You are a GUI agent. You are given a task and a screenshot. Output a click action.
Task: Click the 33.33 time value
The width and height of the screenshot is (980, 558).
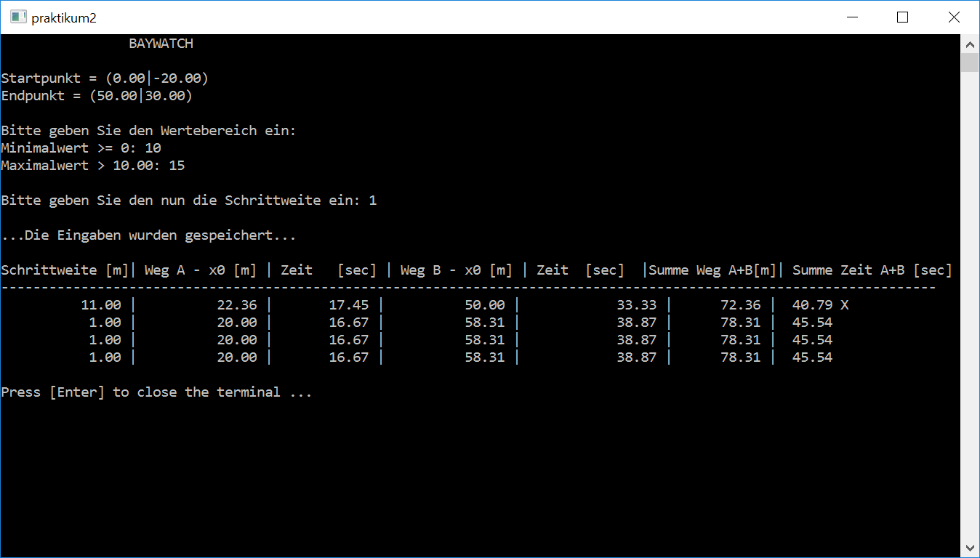coord(636,305)
